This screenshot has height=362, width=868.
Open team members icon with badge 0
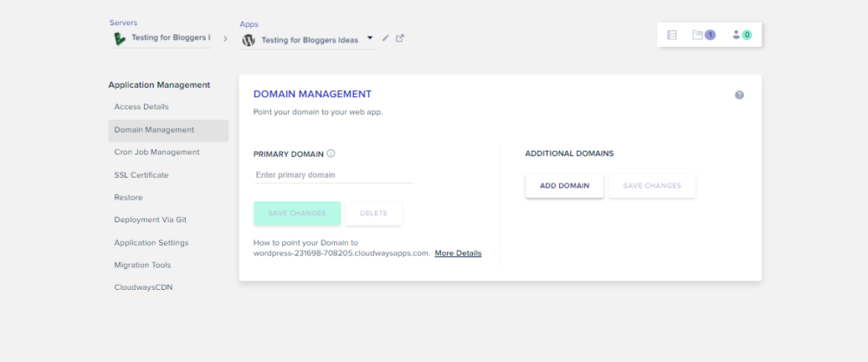(742, 35)
